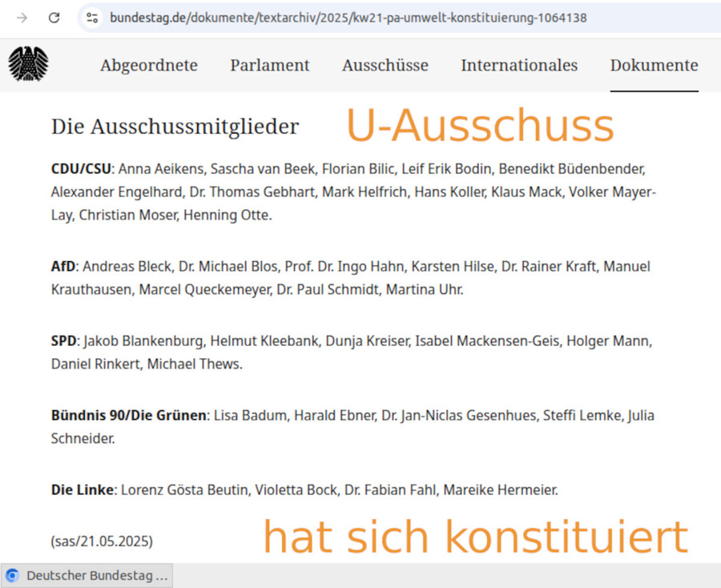Reload the current page
This screenshot has height=588, width=721.
[54, 18]
